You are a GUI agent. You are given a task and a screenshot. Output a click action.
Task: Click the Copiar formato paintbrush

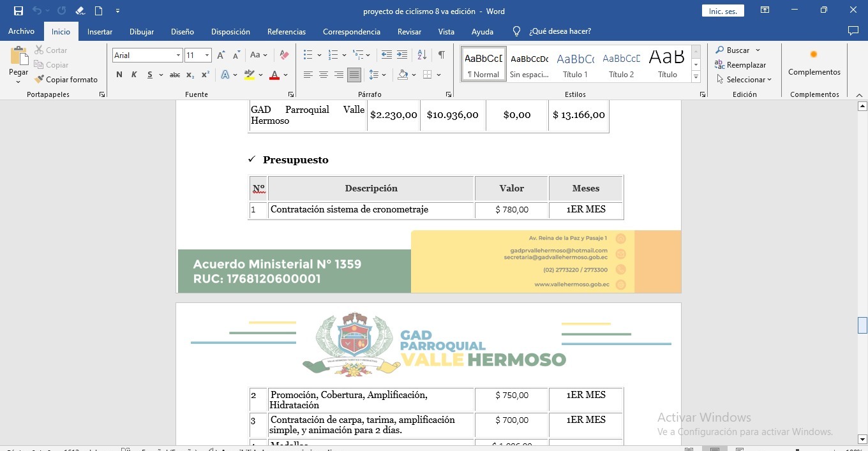coord(66,80)
